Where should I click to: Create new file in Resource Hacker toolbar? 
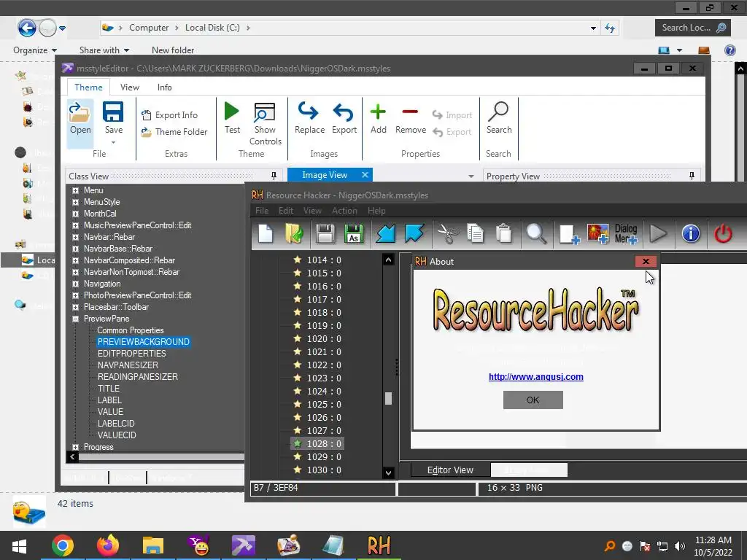pyautogui.click(x=266, y=234)
